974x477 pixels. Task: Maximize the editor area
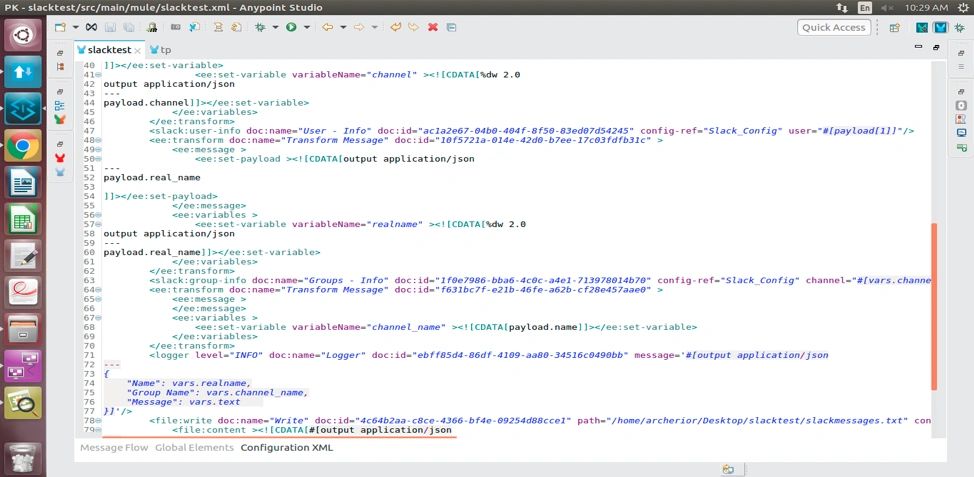point(936,48)
